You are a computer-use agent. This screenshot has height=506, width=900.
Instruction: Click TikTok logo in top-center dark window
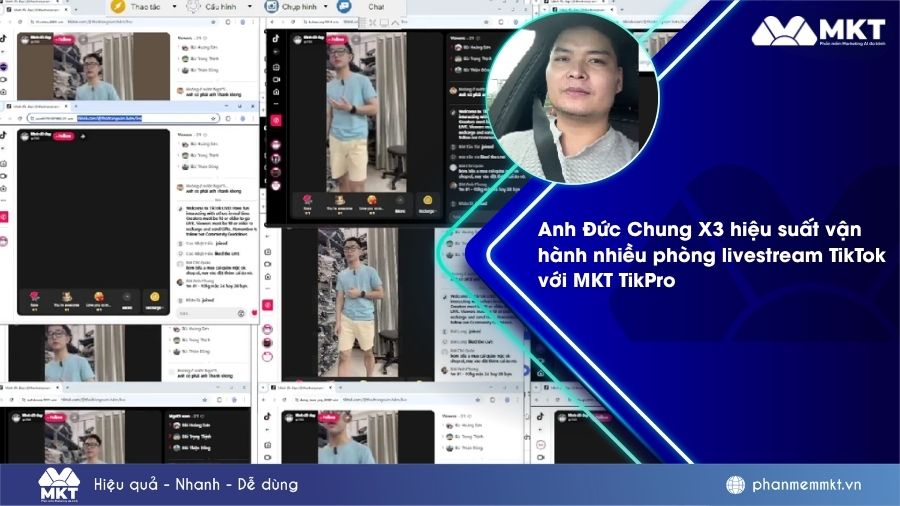276,38
